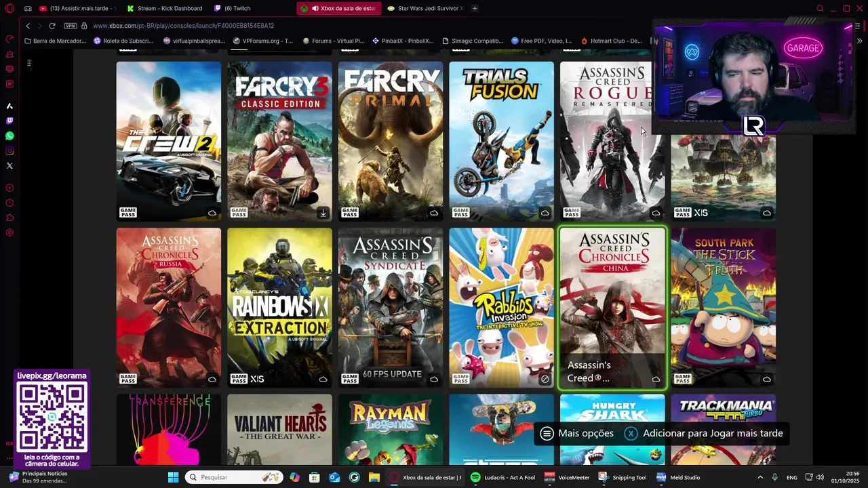Open the player icon in the sidebar

[9, 188]
